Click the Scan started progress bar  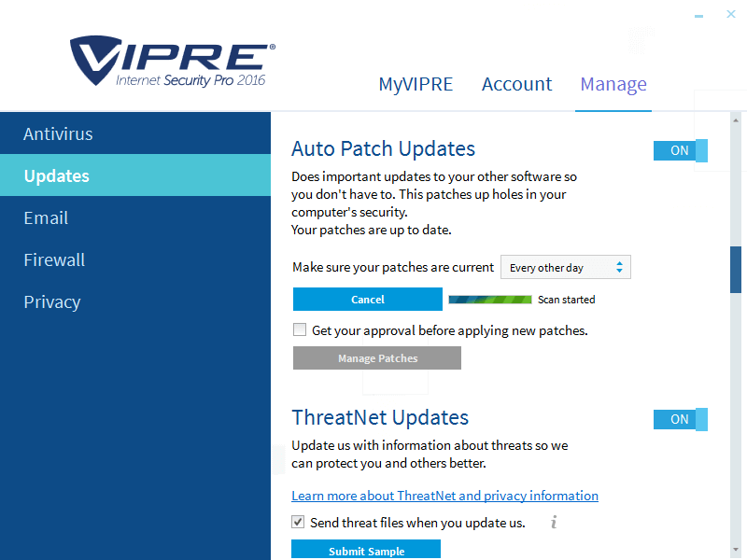pyautogui.click(x=489, y=299)
